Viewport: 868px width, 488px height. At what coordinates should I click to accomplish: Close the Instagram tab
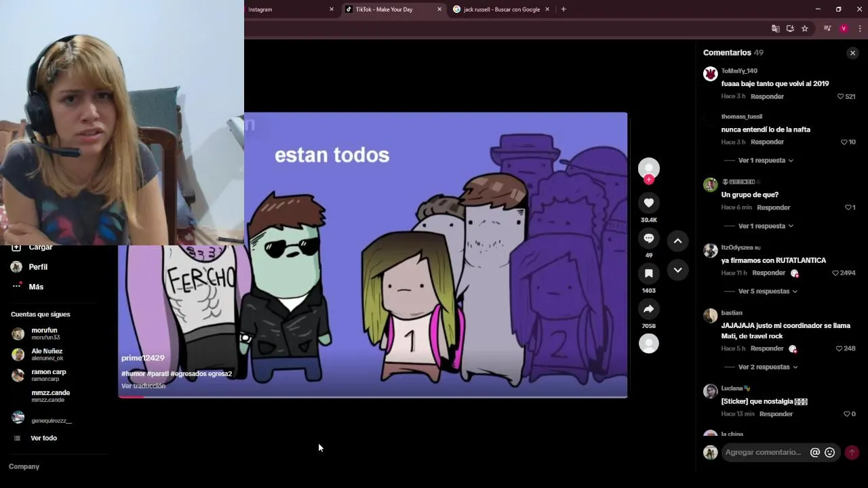coord(332,9)
